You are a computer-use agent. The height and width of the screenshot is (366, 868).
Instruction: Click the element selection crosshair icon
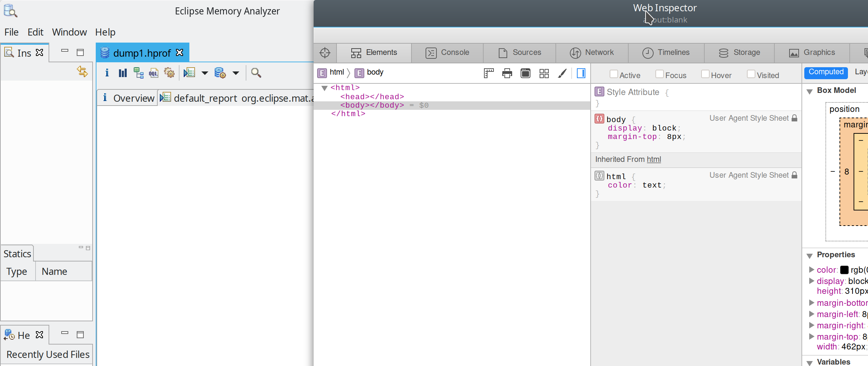[x=325, y=53]
